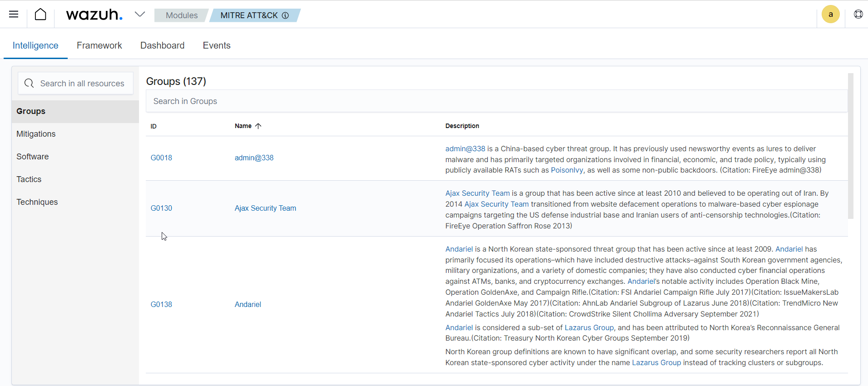The width and height of the screenshot is (868, 386).
Task: Toggle Name column sort arrow
Action: [258, 126]
